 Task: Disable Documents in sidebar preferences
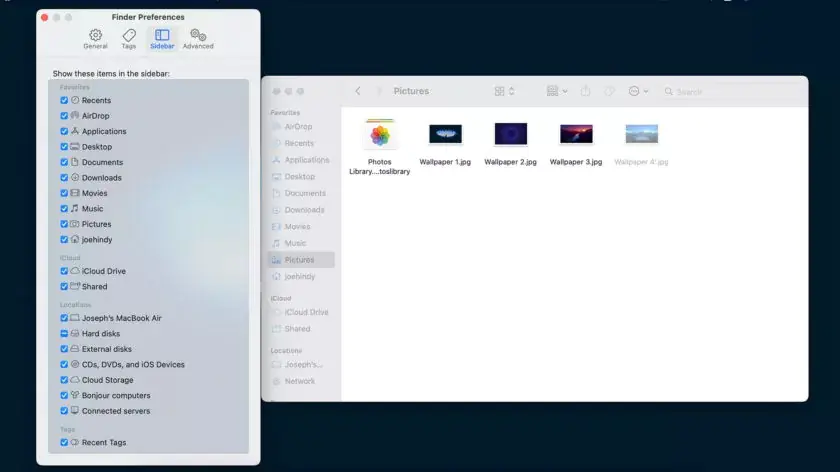(64, 162)
